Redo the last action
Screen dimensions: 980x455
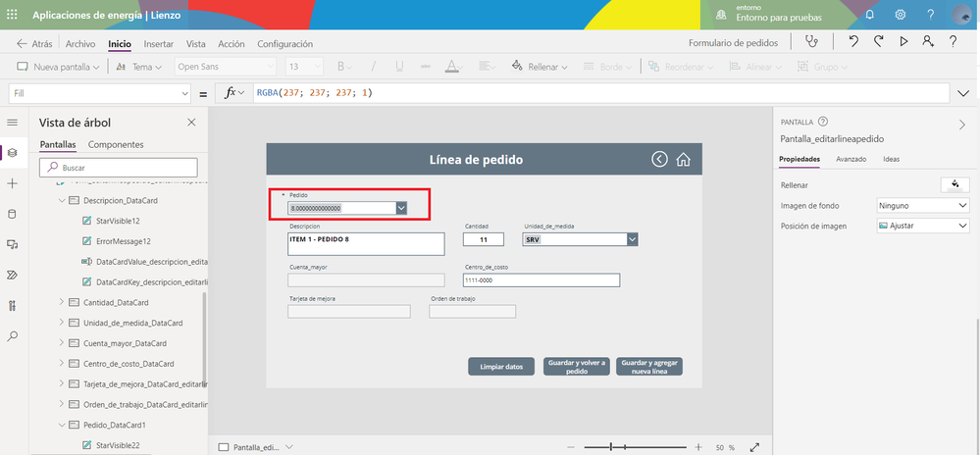click(x=878, y=42)
